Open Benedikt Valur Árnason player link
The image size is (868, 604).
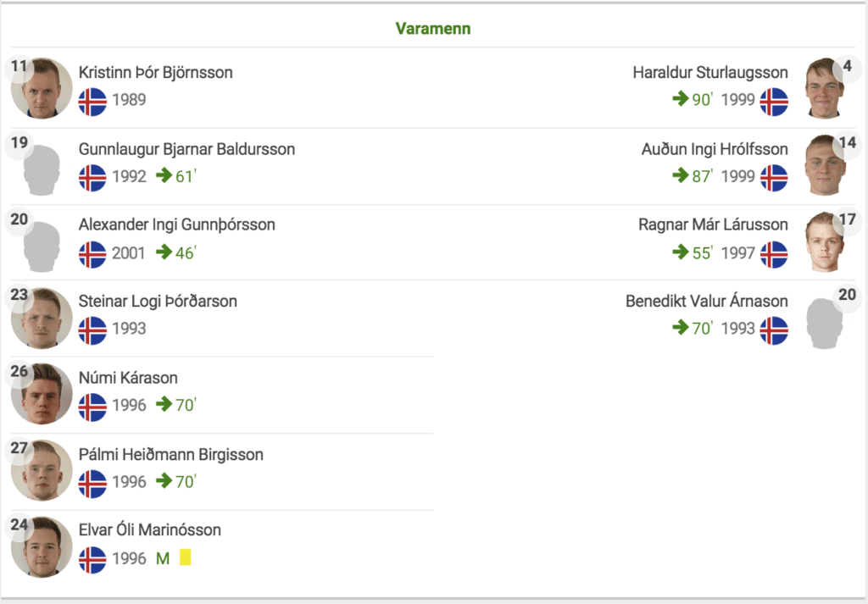click(x=707, y=301)
